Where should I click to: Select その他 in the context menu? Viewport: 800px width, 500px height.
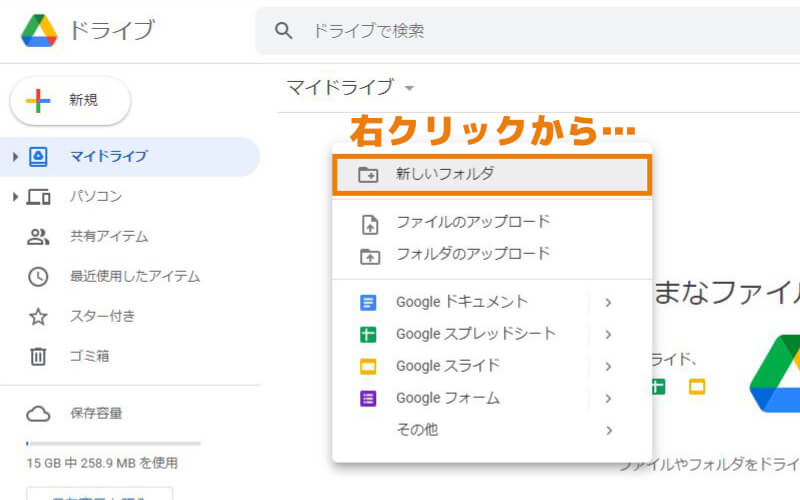click(492, 430)
